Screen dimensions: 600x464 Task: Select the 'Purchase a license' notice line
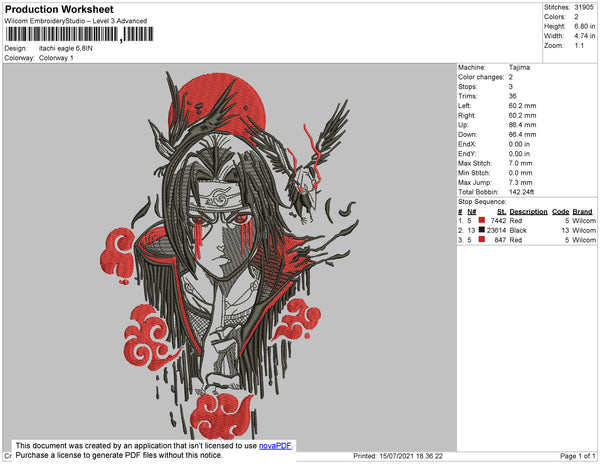point(119,455)
